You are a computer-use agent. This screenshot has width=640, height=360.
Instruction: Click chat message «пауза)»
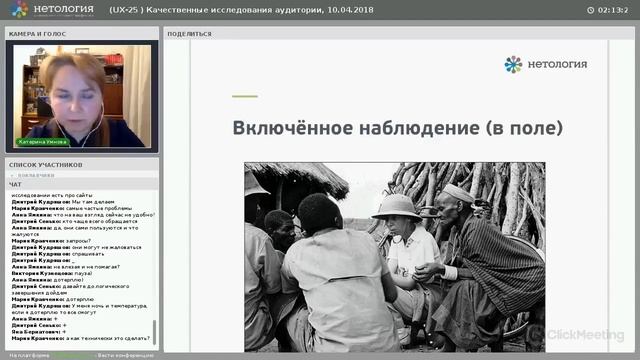84,273
